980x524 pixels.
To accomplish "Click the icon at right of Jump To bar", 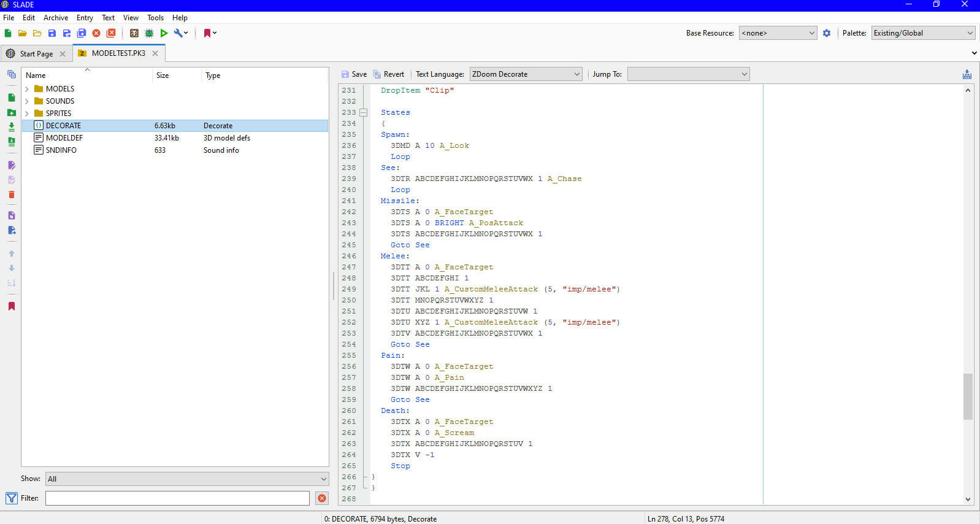I will (967, 74).
